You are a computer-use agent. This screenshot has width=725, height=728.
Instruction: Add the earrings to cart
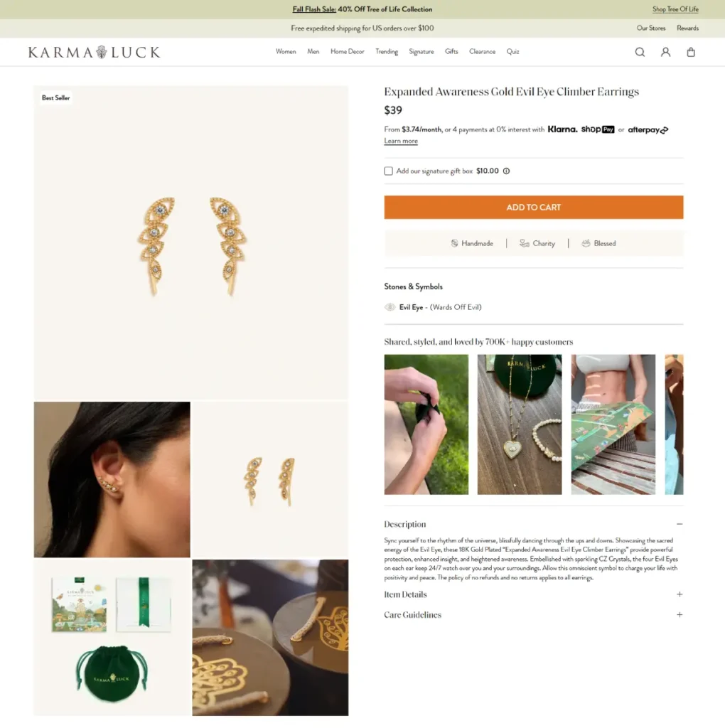(x=533, y=207)
